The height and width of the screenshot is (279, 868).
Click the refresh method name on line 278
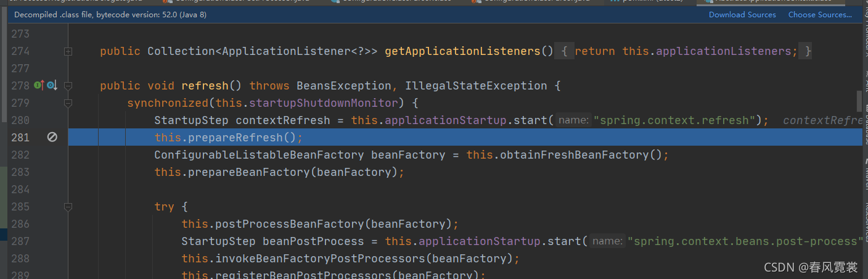205,86
